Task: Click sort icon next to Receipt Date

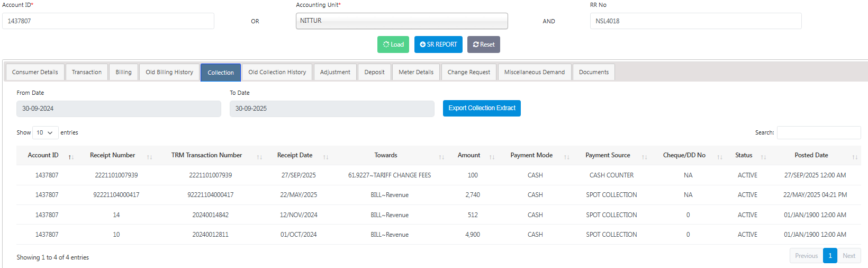Action: [325, 157]
